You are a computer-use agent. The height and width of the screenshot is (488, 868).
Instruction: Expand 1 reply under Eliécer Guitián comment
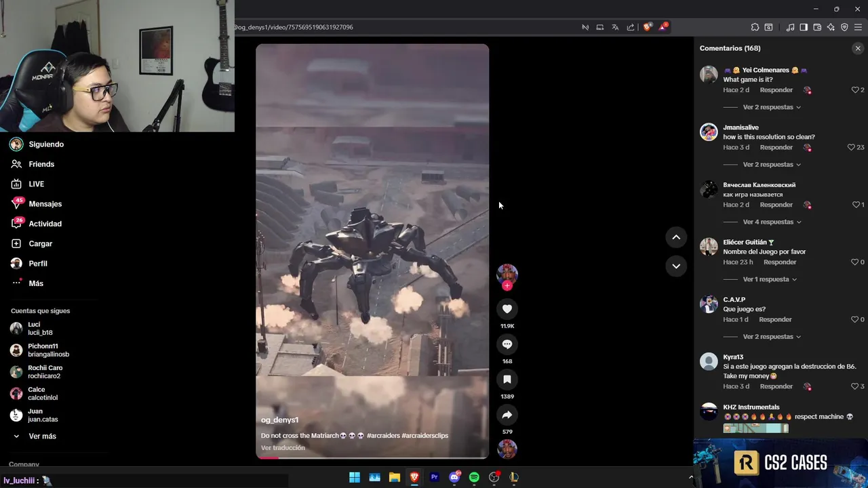(770, 279)
